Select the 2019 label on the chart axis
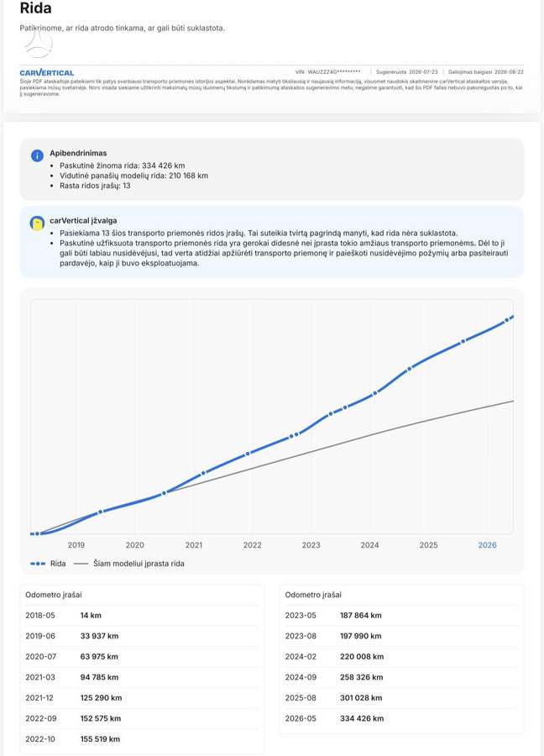 76,545
